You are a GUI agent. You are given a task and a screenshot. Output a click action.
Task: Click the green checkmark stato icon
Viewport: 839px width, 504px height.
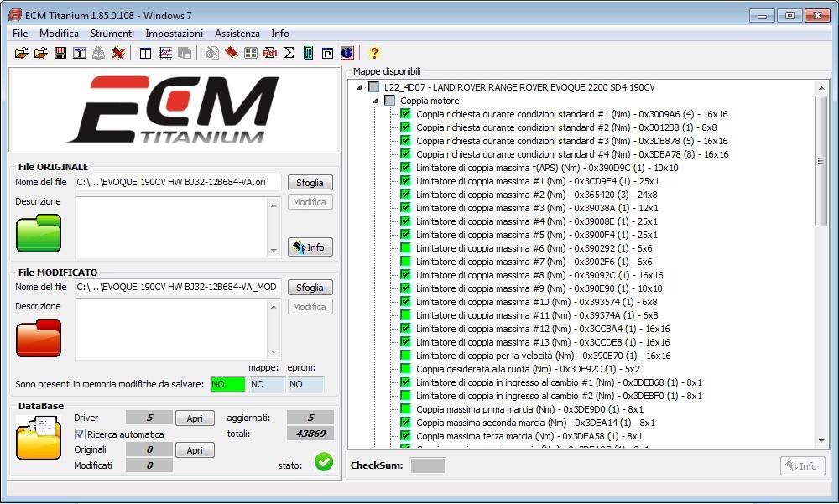pos(324,462)
